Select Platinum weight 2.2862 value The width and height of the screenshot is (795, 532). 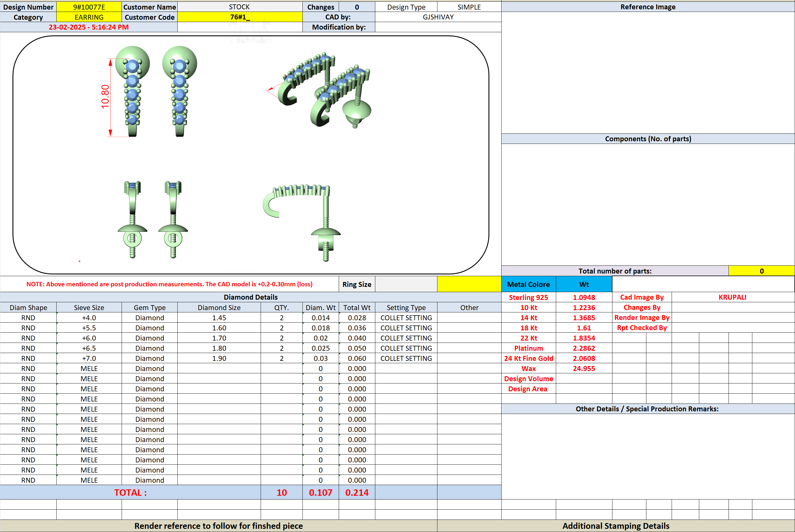point(584,348)
